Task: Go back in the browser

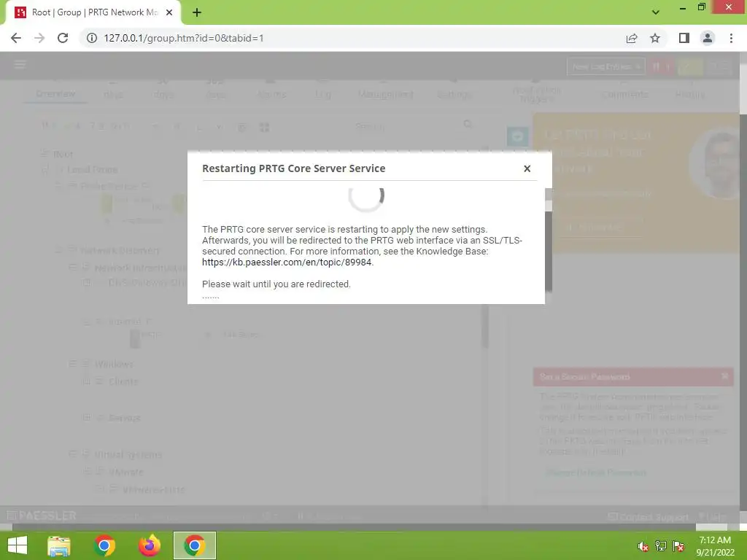Action: click(x=16, y=38)
